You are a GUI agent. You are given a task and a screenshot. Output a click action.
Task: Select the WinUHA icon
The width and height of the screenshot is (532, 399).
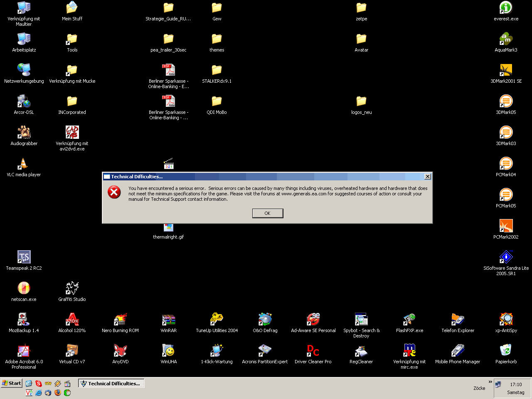(x=168, y=354)
